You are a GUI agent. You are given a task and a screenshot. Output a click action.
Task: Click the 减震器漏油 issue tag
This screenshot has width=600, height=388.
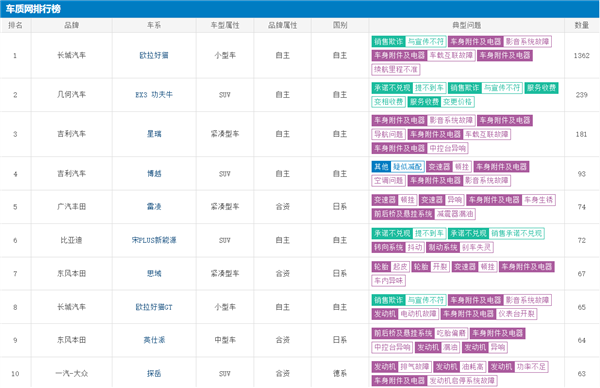455,214
